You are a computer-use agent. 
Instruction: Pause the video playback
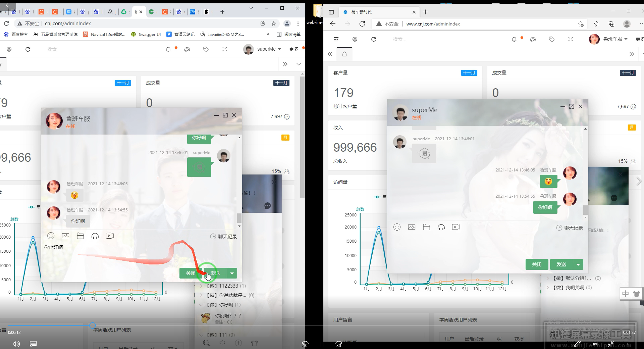click(322, 344)
